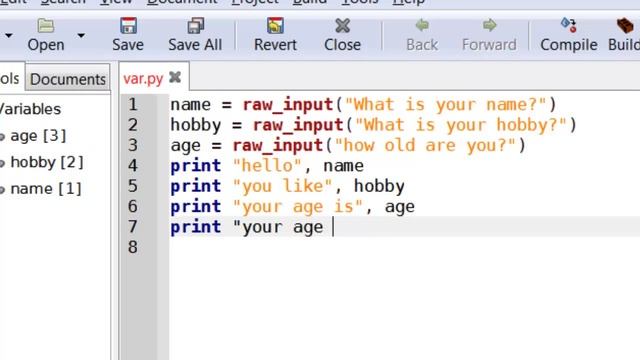This screenshot has width=640, height=360.
Task: Click line number 8 in the margin
Action: [x=133, y=247]
